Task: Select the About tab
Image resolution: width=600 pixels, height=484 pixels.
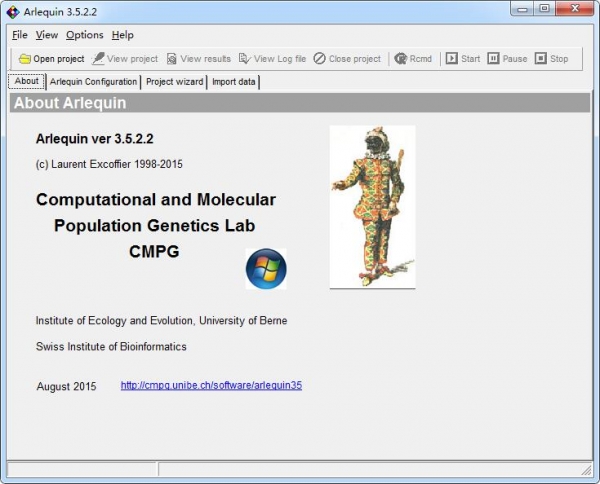Action: coord(27,81)
